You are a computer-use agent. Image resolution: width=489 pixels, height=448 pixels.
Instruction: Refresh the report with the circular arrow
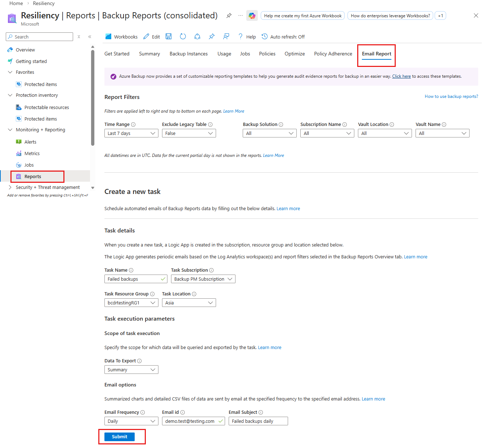pyautogui.click(x=183, y=37)
